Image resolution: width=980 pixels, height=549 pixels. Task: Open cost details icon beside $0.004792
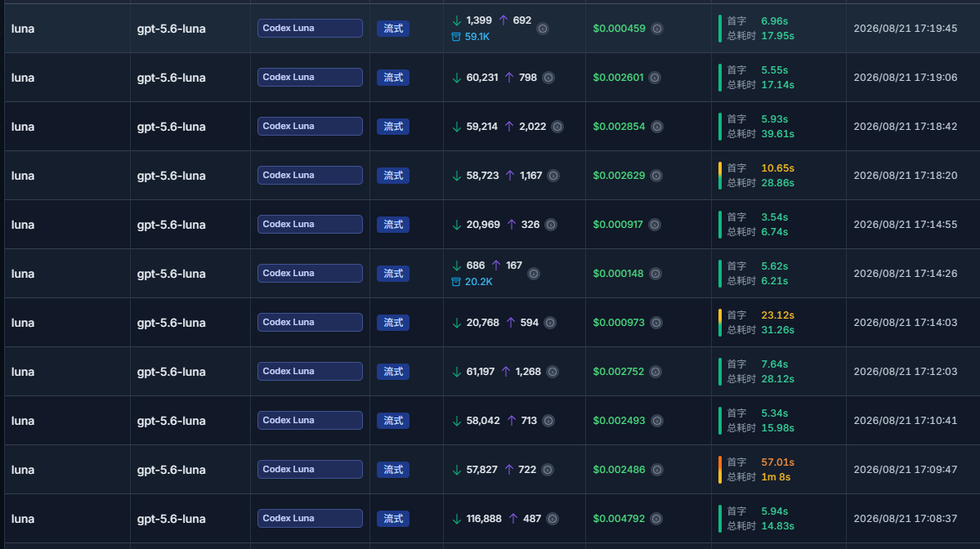656,519
